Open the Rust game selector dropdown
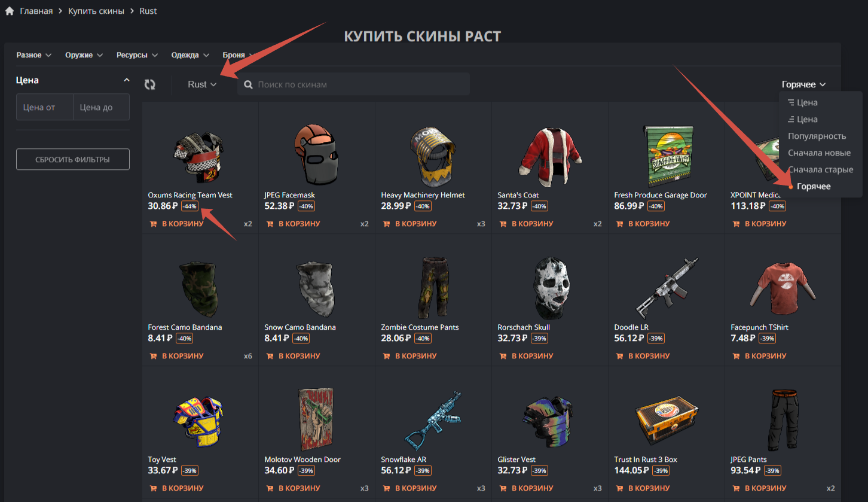The image size is (868, 502). point(202,84)
